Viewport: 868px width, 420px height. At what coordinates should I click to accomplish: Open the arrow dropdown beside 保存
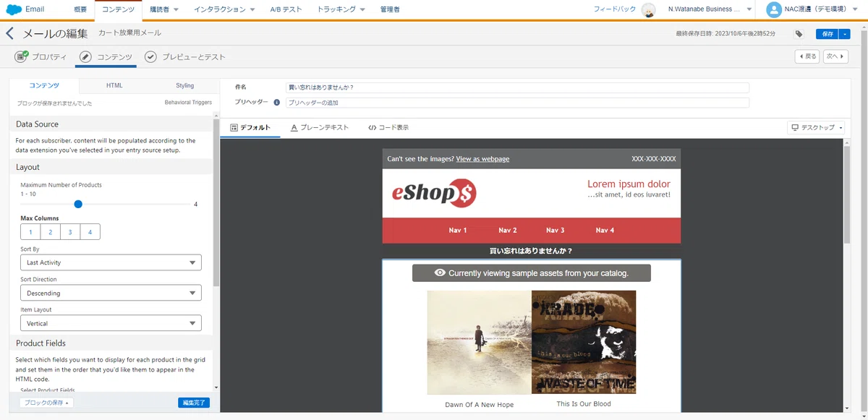point(844,34)
